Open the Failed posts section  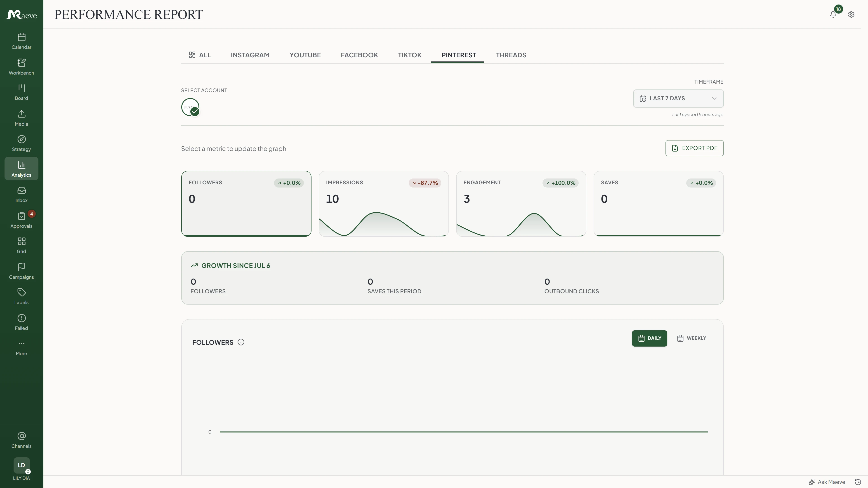[21, 322]
